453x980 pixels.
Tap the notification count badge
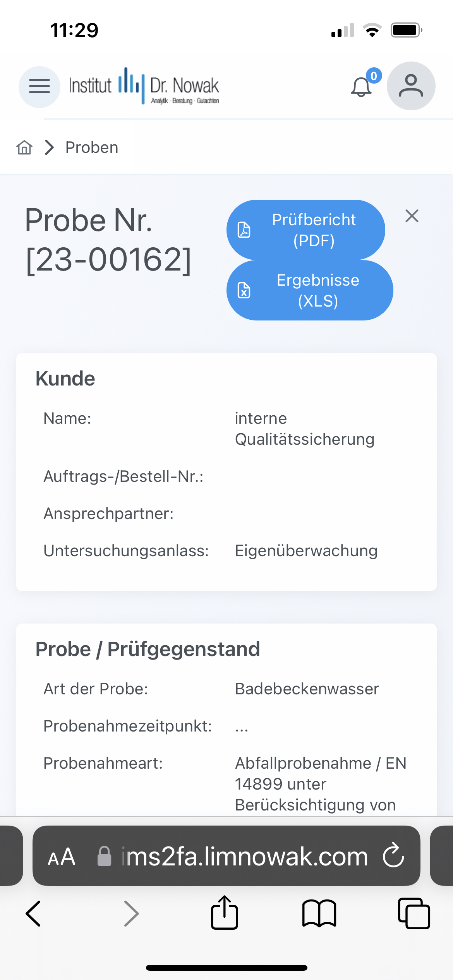tap(374, 76)
